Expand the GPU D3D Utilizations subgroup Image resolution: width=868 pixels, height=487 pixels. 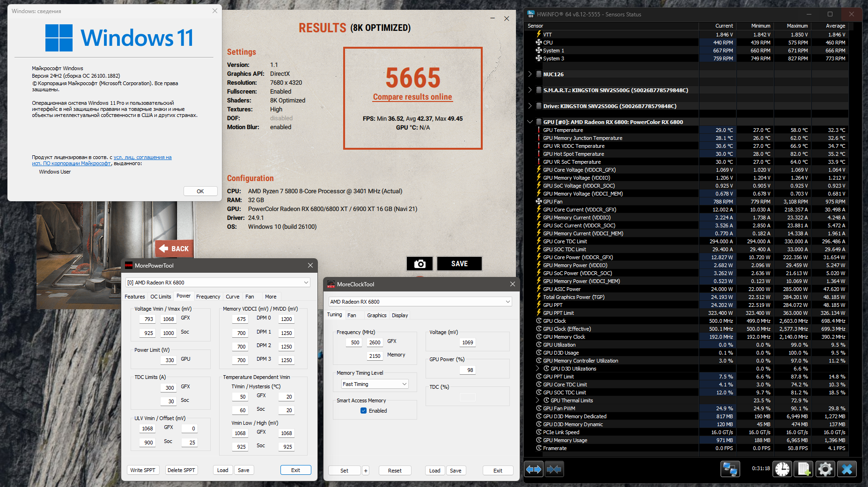coord(537,369)
